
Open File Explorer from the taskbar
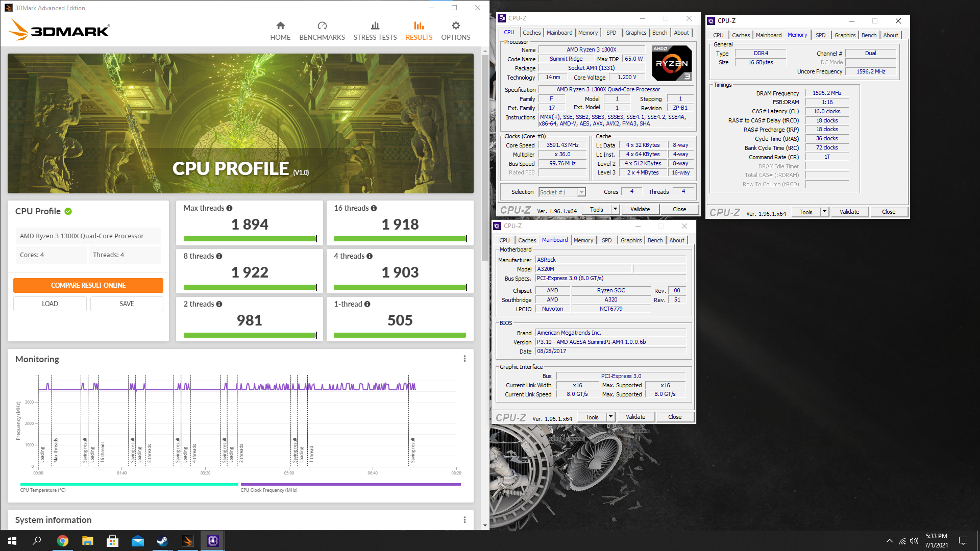coord(87,541)
